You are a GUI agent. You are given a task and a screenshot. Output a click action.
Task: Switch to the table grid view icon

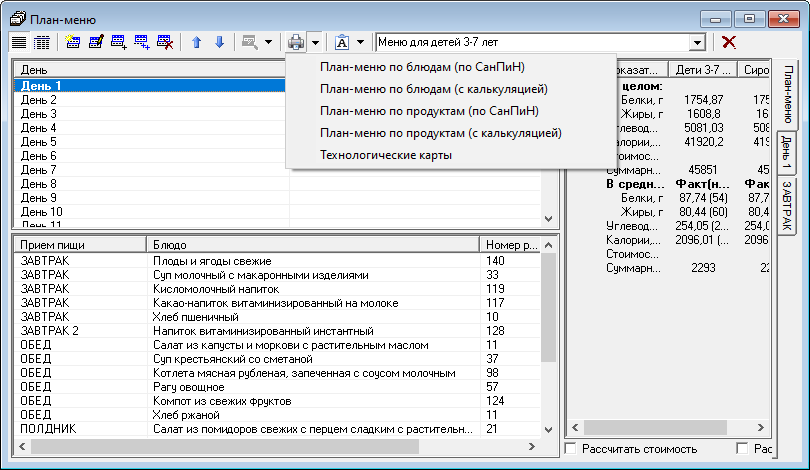pyautogui.click(x=41, y=42)
